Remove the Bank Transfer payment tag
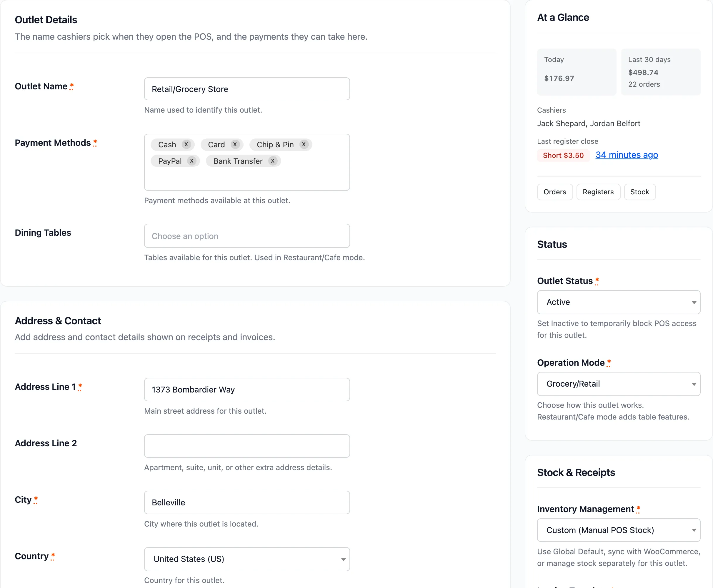This screenshot has width=713, height=588. 272,161
